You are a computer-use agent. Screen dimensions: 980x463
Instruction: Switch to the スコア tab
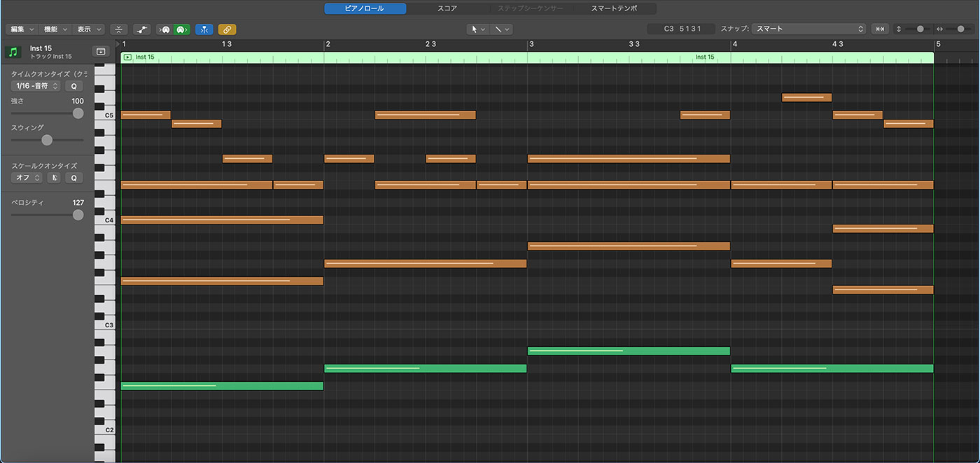pos(447,8)
